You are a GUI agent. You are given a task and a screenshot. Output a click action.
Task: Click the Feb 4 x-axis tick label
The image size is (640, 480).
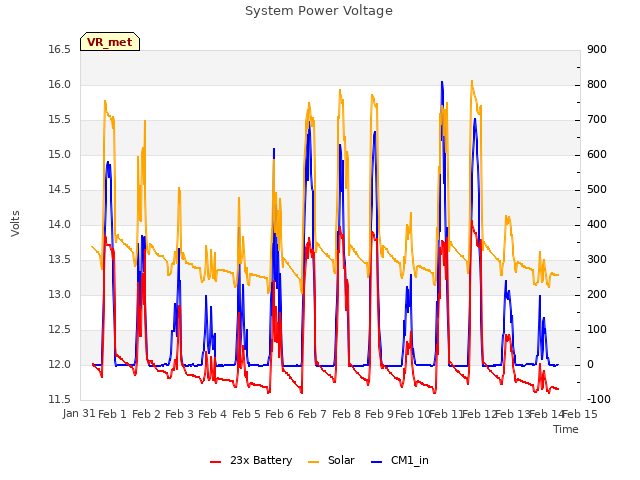tap(212, 414)
